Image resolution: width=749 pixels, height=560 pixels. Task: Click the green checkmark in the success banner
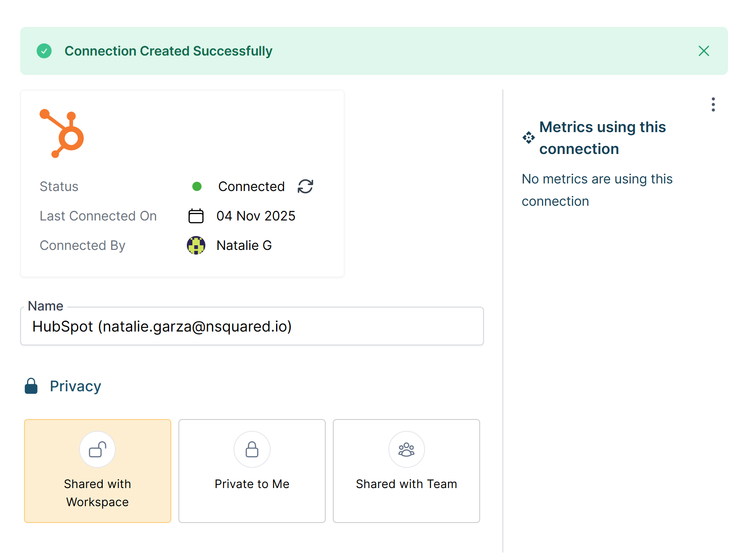(x=44, y=50)
